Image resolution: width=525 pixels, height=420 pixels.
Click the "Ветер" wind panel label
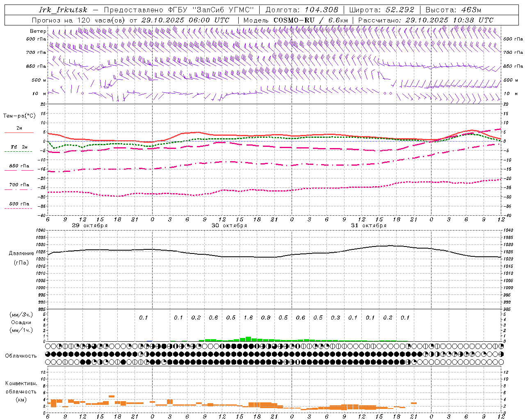pyautogui.click(x=38, y=31)
